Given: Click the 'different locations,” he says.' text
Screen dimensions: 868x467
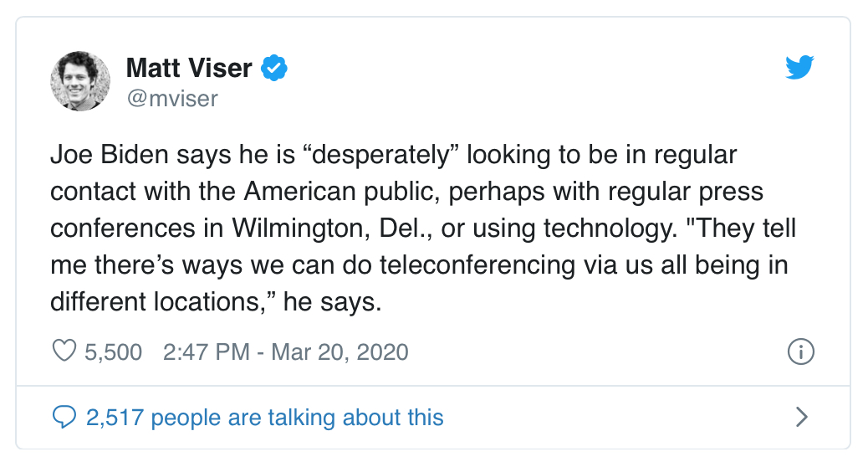Looking at the screenshot, I should click(216, 302).
